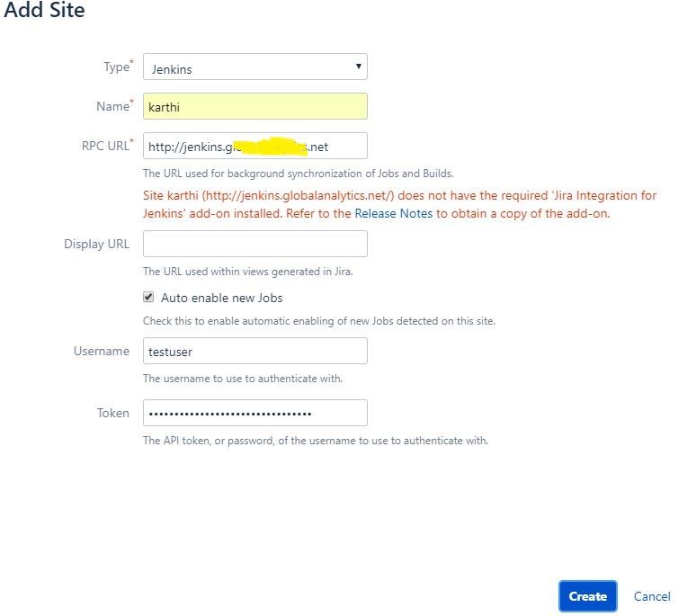Click the 'The URL used within views generated in Jira' hint
This screenshot has height=616, width=696.
point(247,272)
